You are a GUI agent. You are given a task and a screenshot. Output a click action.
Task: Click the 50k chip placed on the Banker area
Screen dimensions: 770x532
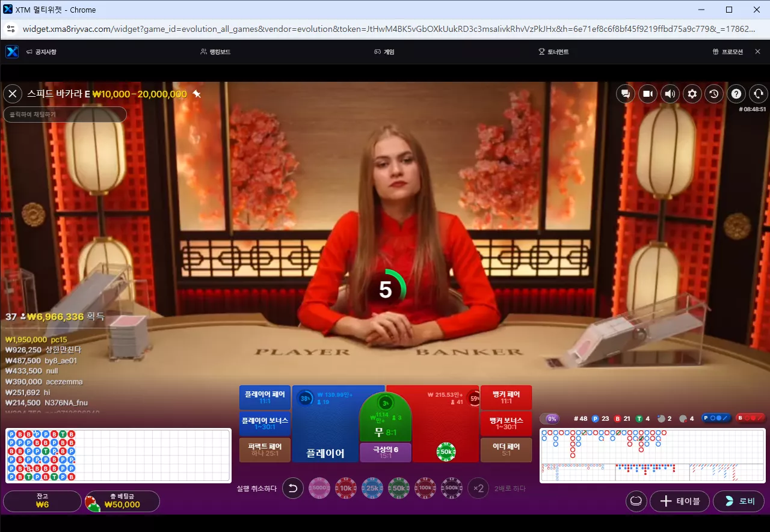click(446, 451)
